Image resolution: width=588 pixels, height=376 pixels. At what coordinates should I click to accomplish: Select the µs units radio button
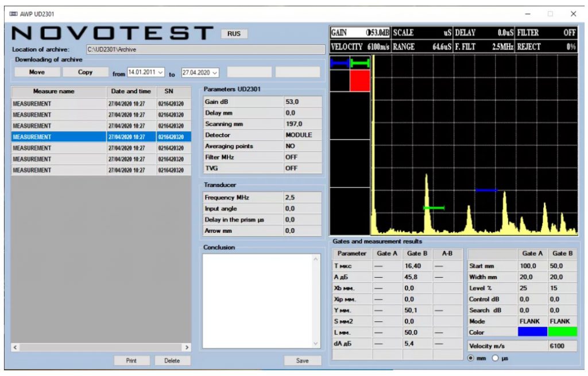click(x=495, y=358)
